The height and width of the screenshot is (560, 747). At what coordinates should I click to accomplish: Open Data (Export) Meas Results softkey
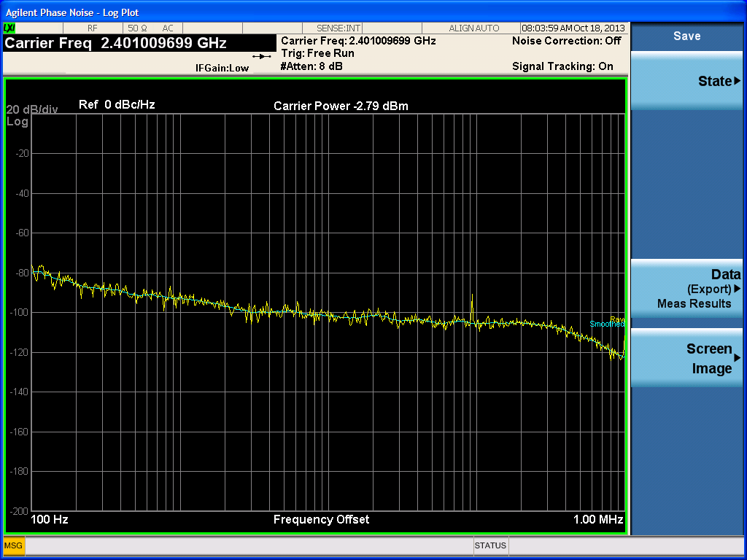[686, 289]
